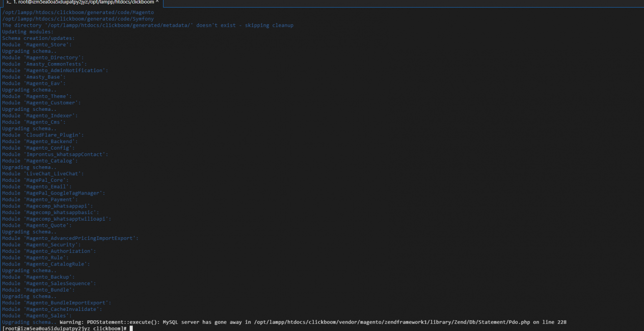This screenshot has height=331, width=644.
Task: Click the 'Schema creation/updates:' line
Action: pos(38,38)
